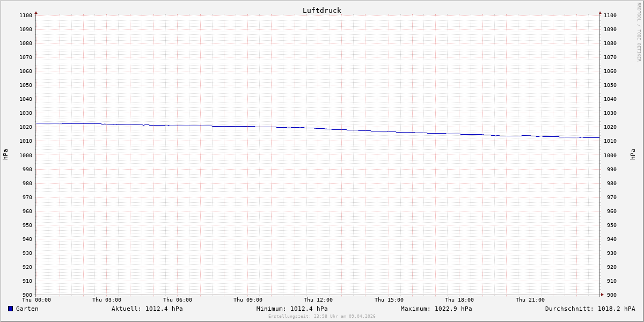This screenshot has width=644, height=322.
Task: Click the Durchschnitt 1018.2 hPA readout
Action: coord(590,309)
